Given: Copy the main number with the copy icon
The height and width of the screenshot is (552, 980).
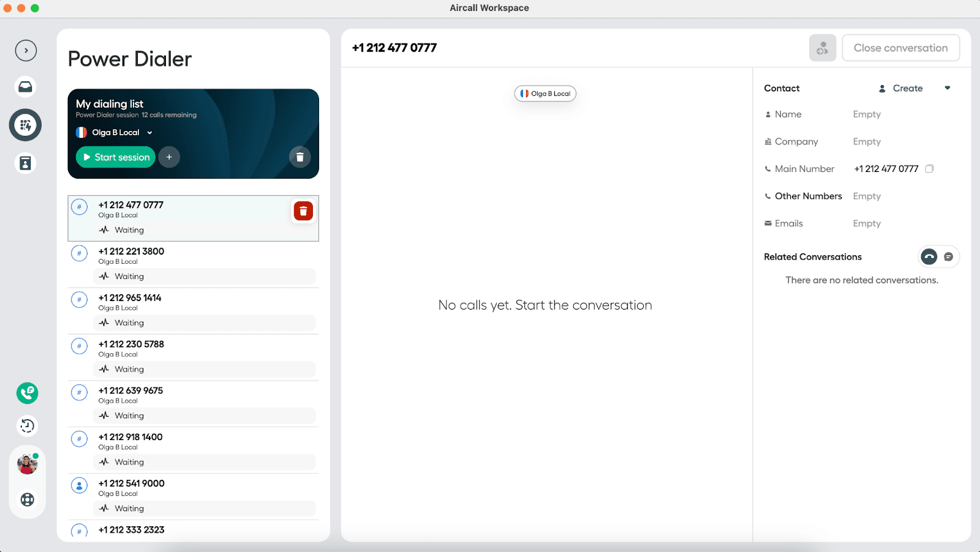Looking at the screenshot, I should click(929, 169).
